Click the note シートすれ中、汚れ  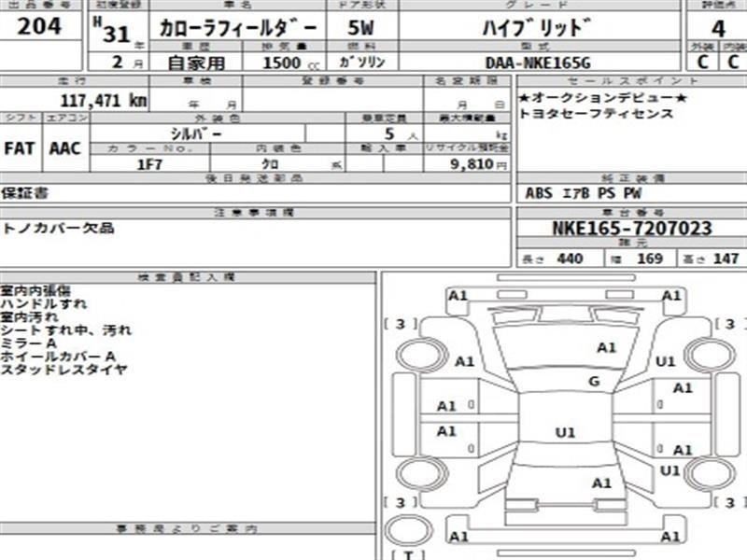coord(65,329)
